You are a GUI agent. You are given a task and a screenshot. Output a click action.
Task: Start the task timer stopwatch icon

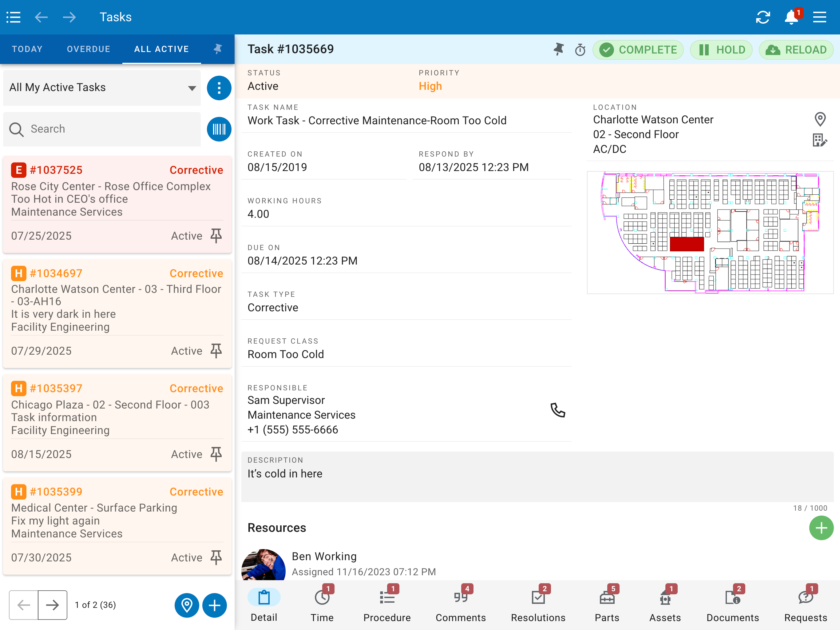[580, 50]
